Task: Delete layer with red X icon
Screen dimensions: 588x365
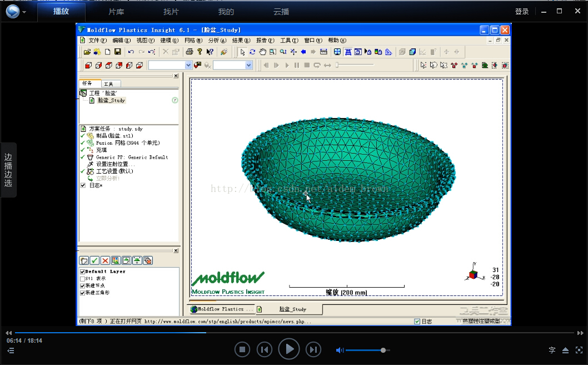Action: [x=106, y=260]
